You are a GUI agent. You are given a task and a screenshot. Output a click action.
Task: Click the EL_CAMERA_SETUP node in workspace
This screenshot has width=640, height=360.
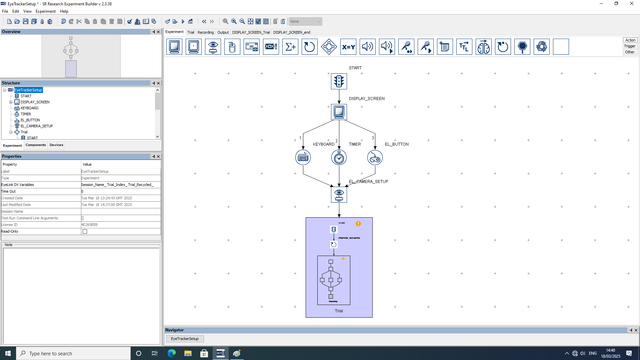pyautogui.click(x=339, y=195)
